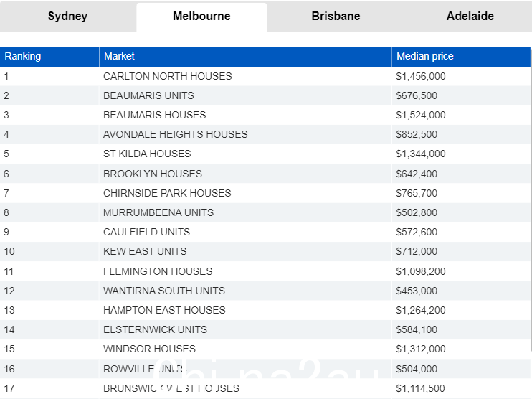Screen dimensions: 532x399
Task: Click median price $765,700
Action: [x=417, y=193]
